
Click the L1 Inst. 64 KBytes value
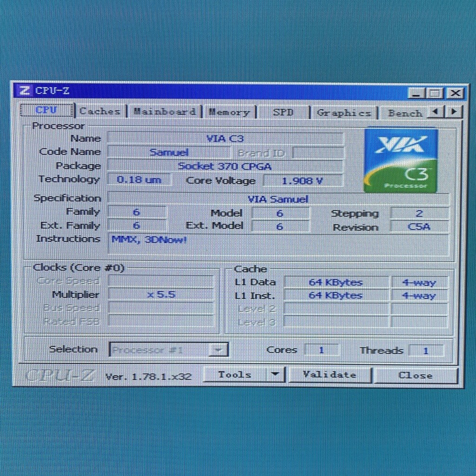pos(336,295)
